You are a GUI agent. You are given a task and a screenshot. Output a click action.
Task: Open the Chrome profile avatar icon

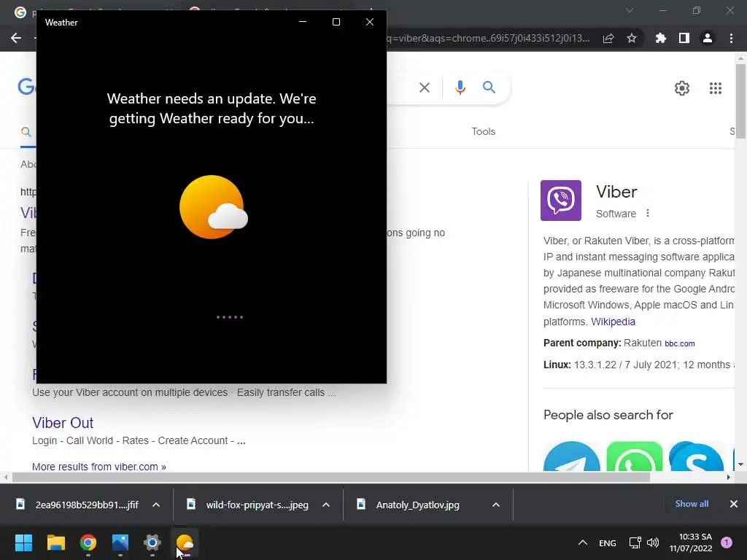coord(708,38)
